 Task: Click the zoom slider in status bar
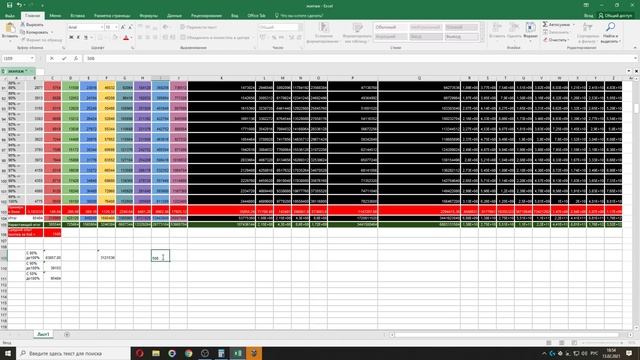[602, 343]
